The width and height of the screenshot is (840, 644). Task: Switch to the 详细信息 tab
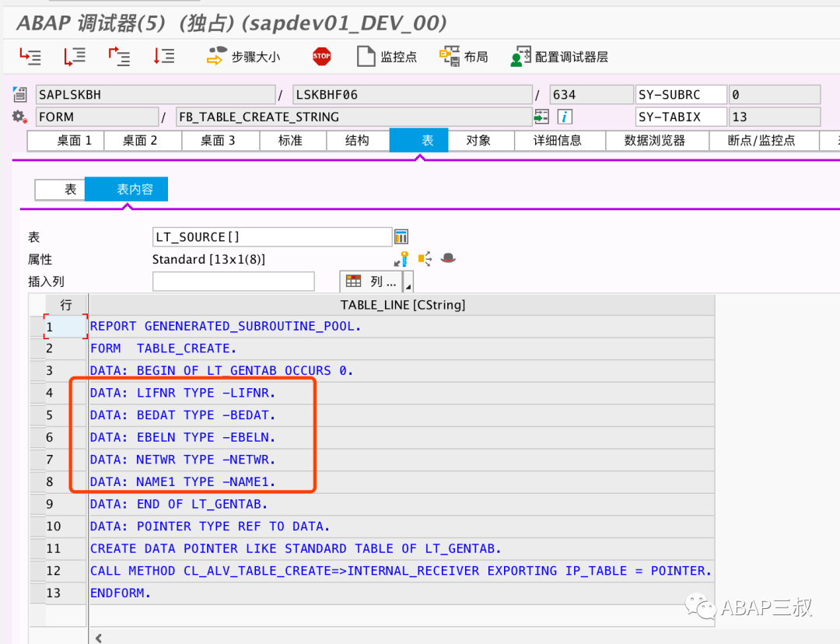[x=560, y=140]
